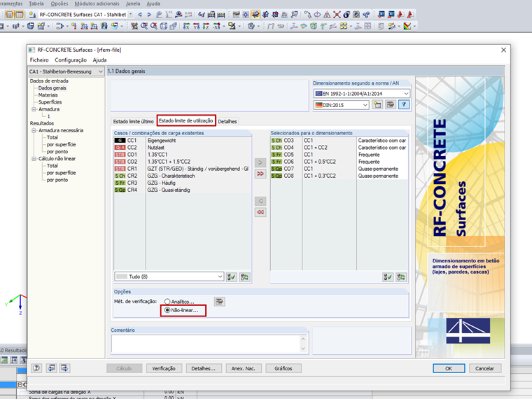The height and width of the screenshot is (399, 532).
Task: Click next arrow in main toolbar
Action: point(149,15)
